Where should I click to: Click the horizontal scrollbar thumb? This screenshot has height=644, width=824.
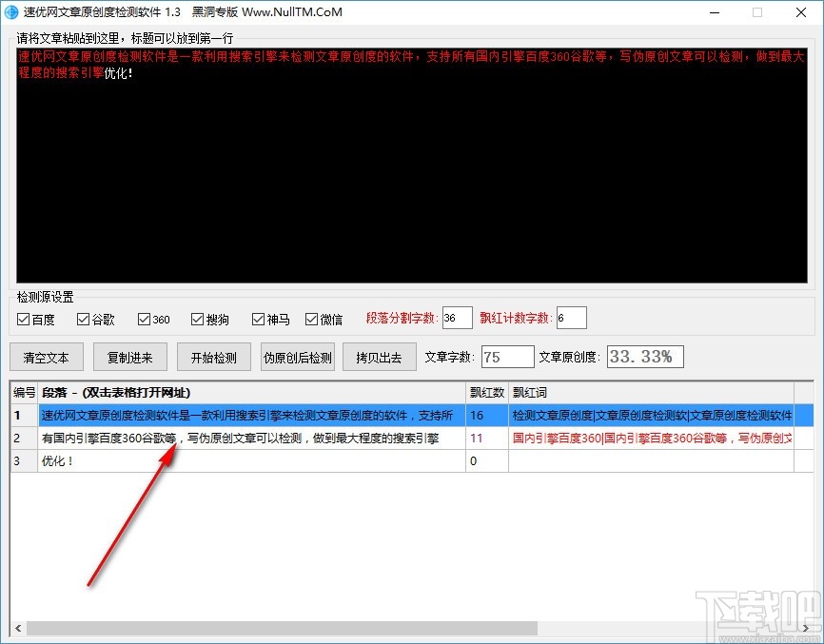pyautogui.click(x=283, y=628)
